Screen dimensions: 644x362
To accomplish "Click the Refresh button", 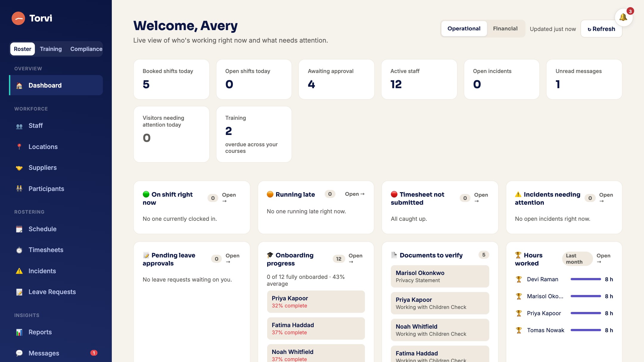I will click(601, 29).
